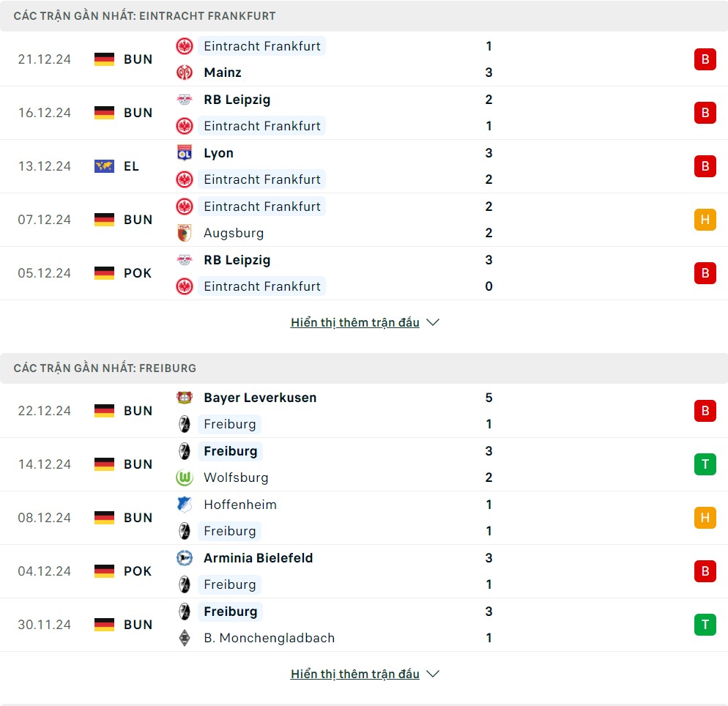Viewport: 728px width, 706px height.
Task: Click green T badge for Wolfsburg match
Action: pos(705,464)
